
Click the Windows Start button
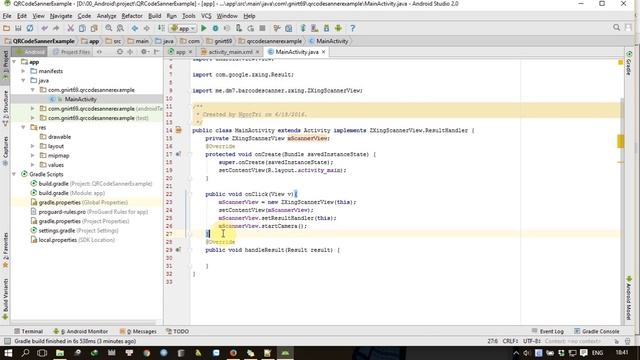[x=8, y=353]
